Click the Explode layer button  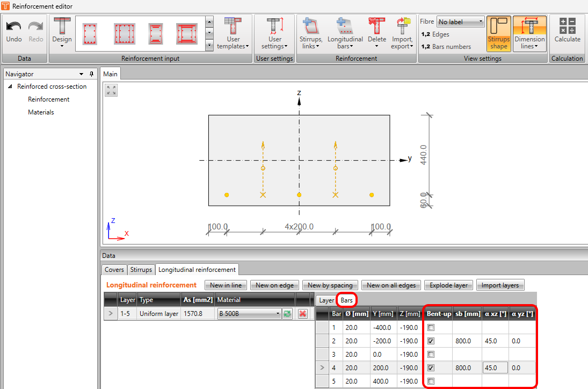pos(448,285)
